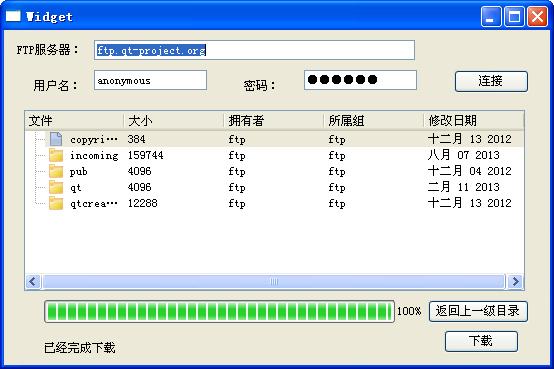Sort by the 大小 column header

pyautogui.click(x=174, y=121)
